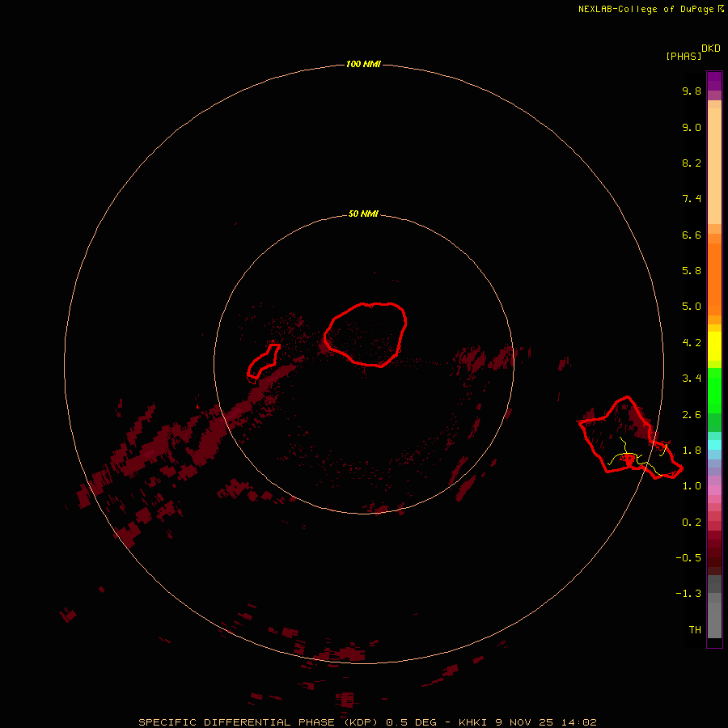Click the 0.2 color scale label
Screen dimensions: 728x728
coord(692,523)
